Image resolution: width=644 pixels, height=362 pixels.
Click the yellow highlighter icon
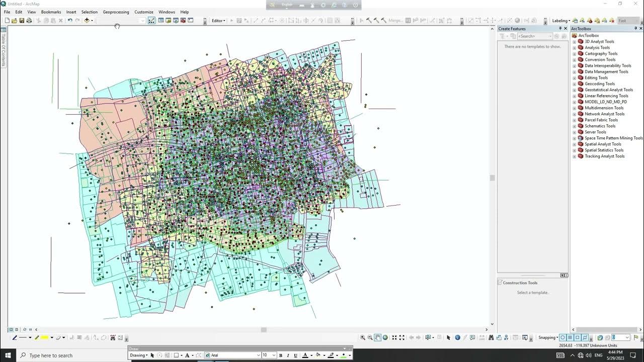click(x=44, y=338)
